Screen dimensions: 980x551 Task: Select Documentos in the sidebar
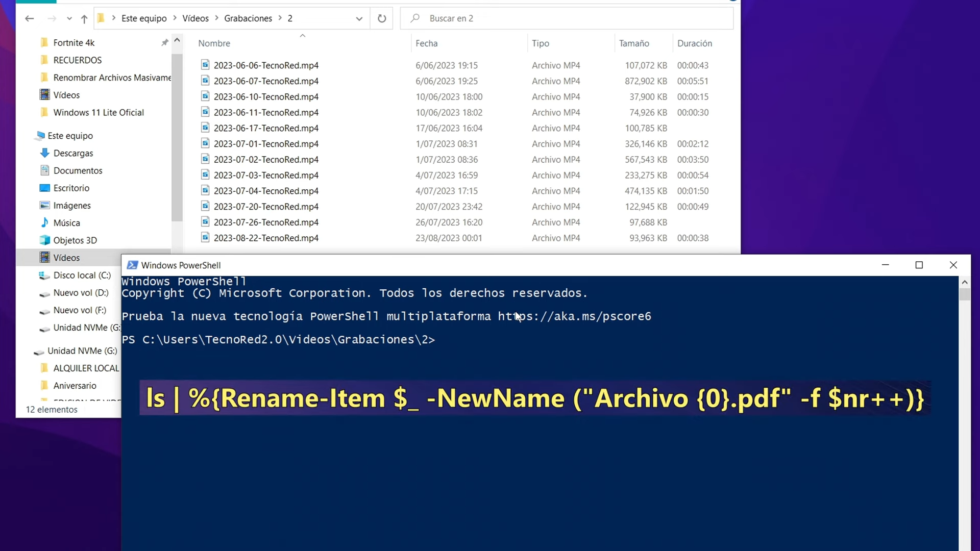[78, 170]
